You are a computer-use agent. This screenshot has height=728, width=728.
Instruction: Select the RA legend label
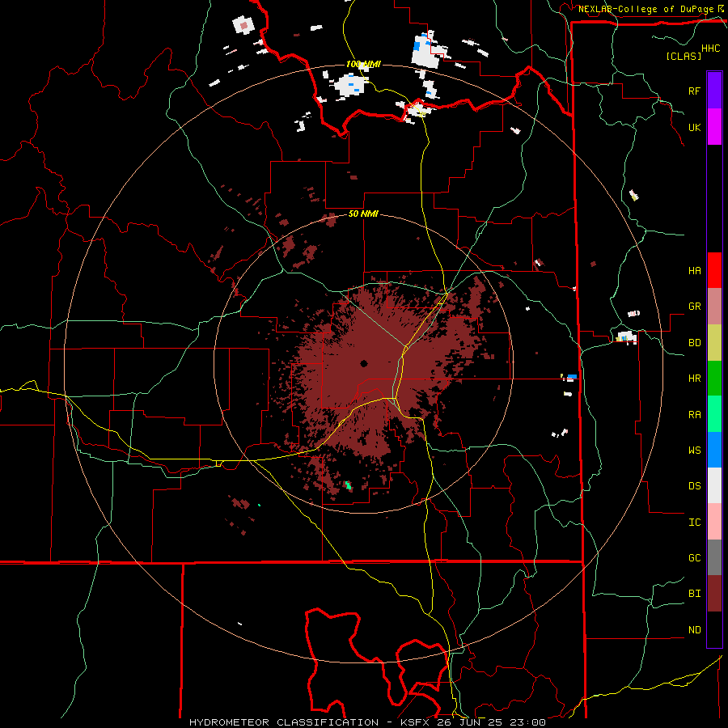coord(694,414)
